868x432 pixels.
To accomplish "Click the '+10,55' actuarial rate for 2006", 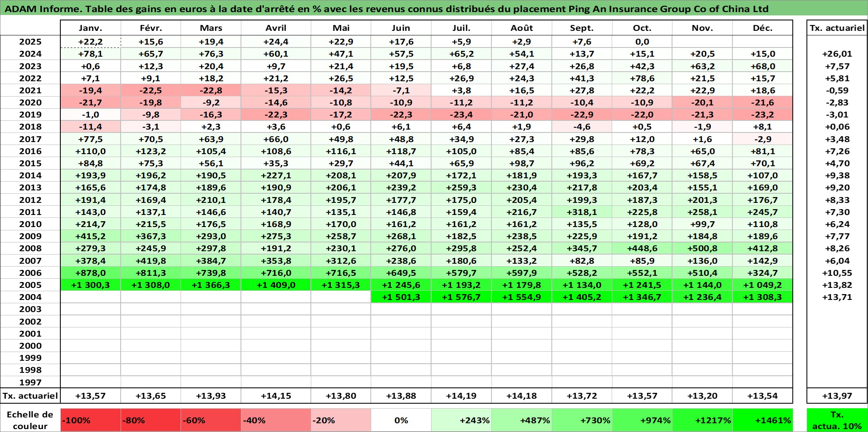I will (x=837, y=273).
